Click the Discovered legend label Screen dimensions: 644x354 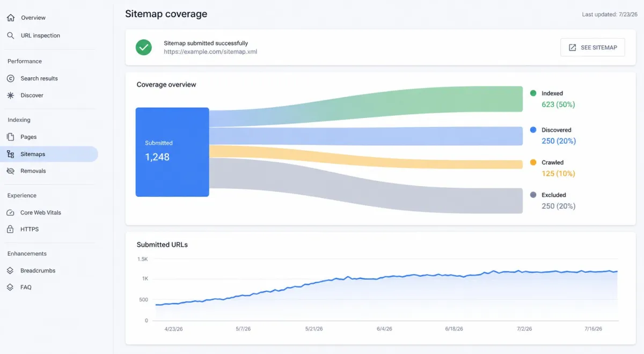(x=557, y=130)
